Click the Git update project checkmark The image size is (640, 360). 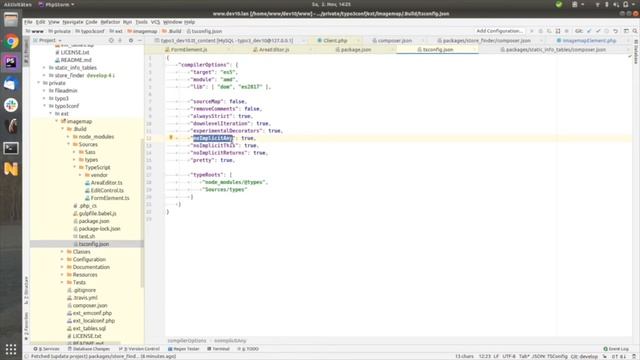tap(589, 31)
